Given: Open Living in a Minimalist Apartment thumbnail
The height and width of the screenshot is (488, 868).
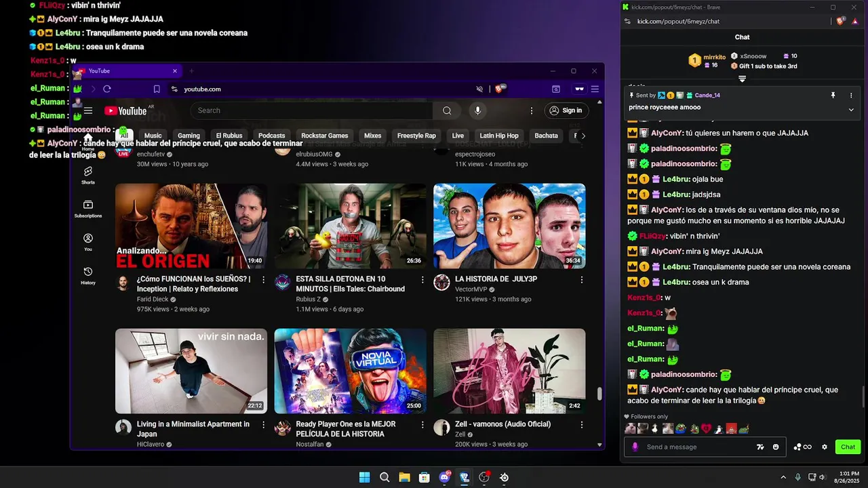Looking at the screenshot, I should pos(191,371).
